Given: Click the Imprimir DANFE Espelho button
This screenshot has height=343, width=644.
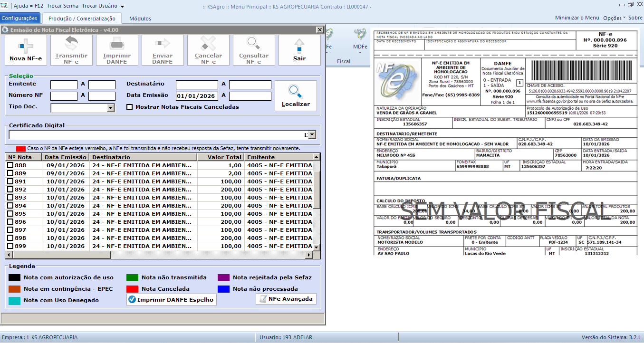Looking at the screenshot, I should click(x=172, y=300).
